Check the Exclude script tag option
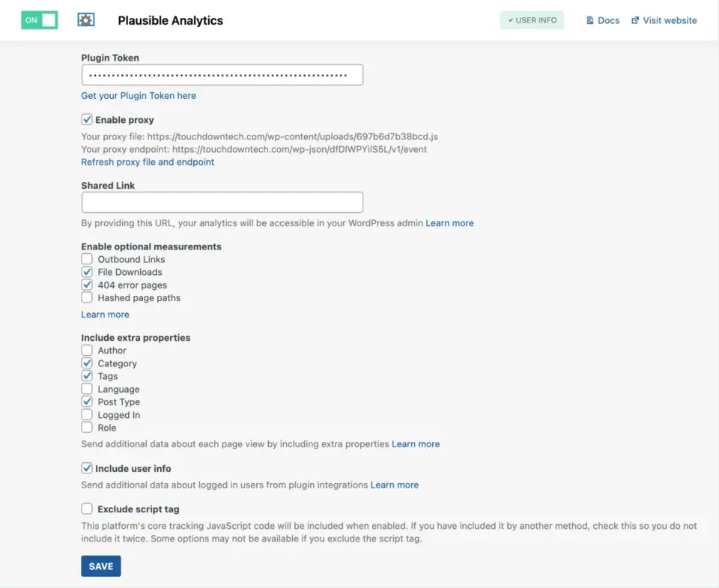 [x=87, y=509]
